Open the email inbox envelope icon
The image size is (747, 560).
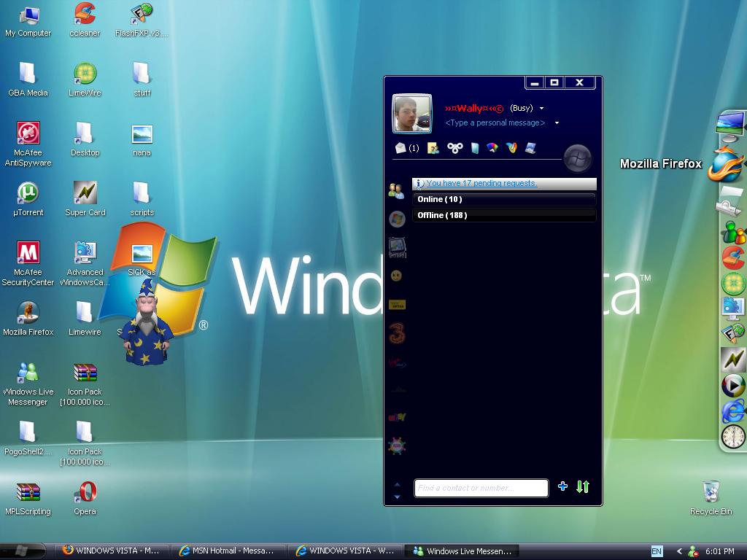pos(400,148)
